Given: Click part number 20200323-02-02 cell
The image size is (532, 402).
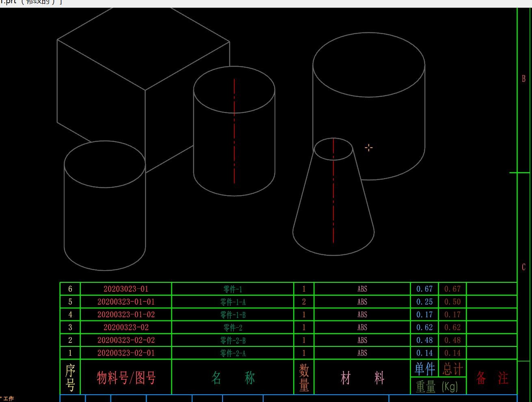Looking at the screenshot, I should pyautogui.click(x=126, y=340).
